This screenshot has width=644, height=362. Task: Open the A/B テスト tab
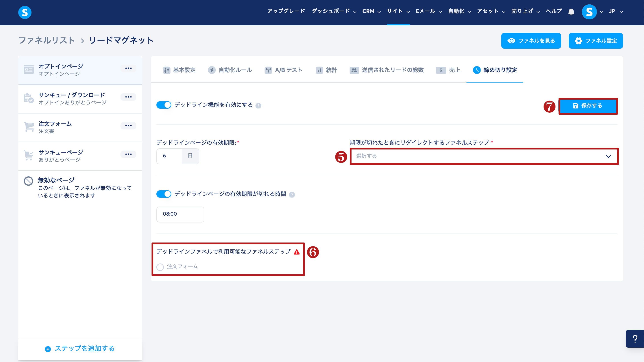[x=283, y=70]
